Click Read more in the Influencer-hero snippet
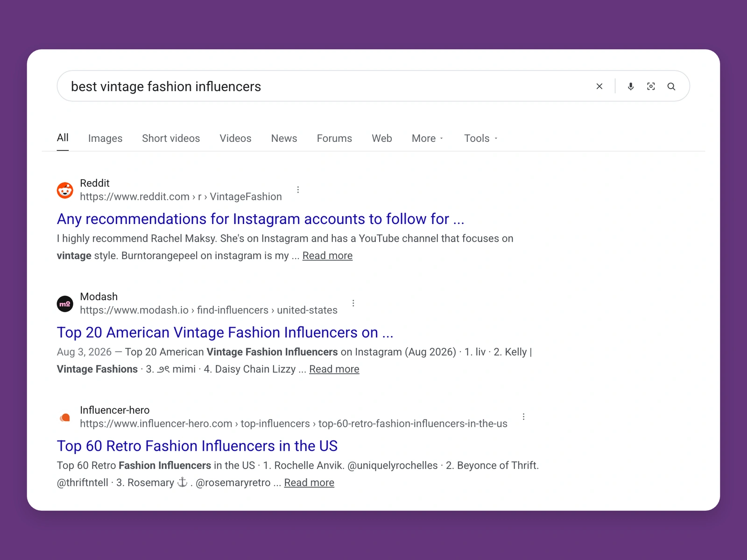The height and width of the screenshot is (560, 747). (309, 483)
